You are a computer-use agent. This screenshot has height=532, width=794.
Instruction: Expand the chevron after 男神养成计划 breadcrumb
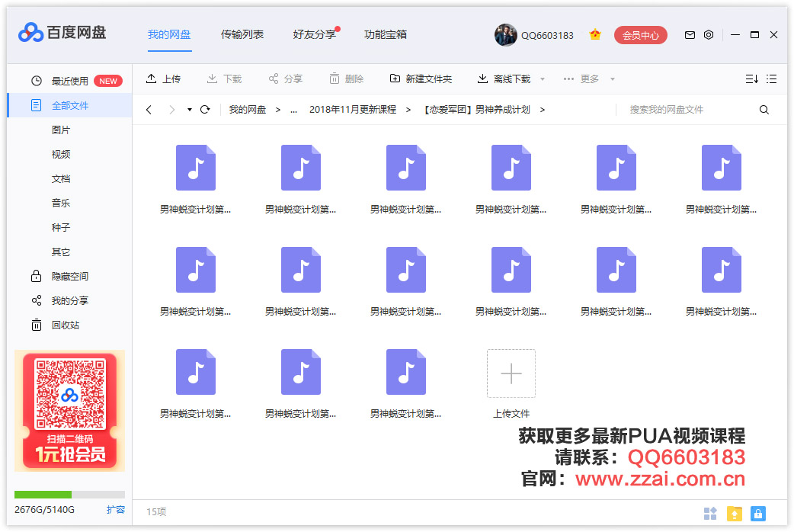(543, 110)
